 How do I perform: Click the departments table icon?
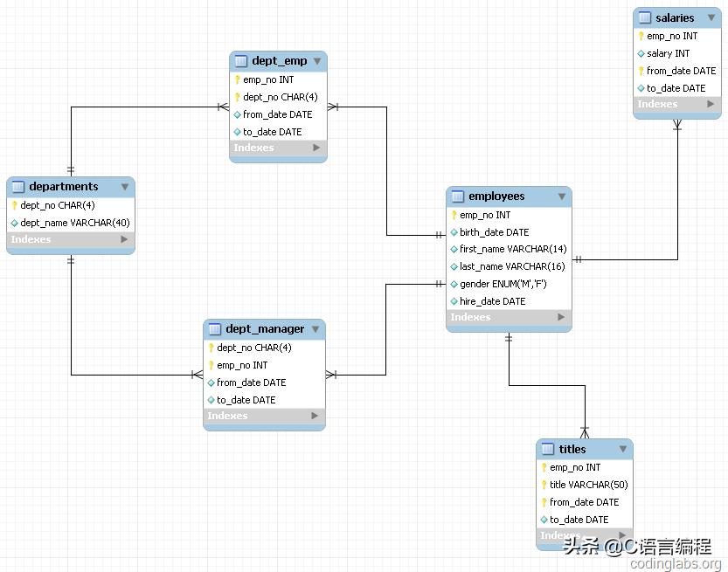tap(17, 187)
